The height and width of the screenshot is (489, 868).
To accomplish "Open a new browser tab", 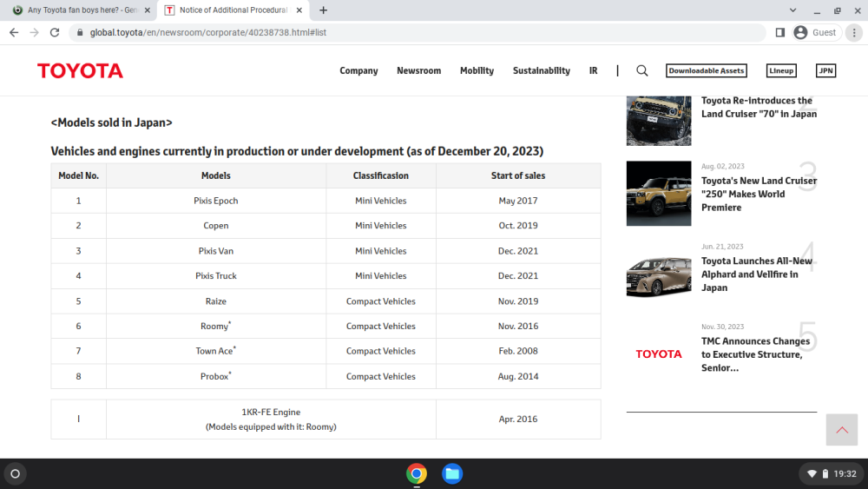I will [323, 10].
